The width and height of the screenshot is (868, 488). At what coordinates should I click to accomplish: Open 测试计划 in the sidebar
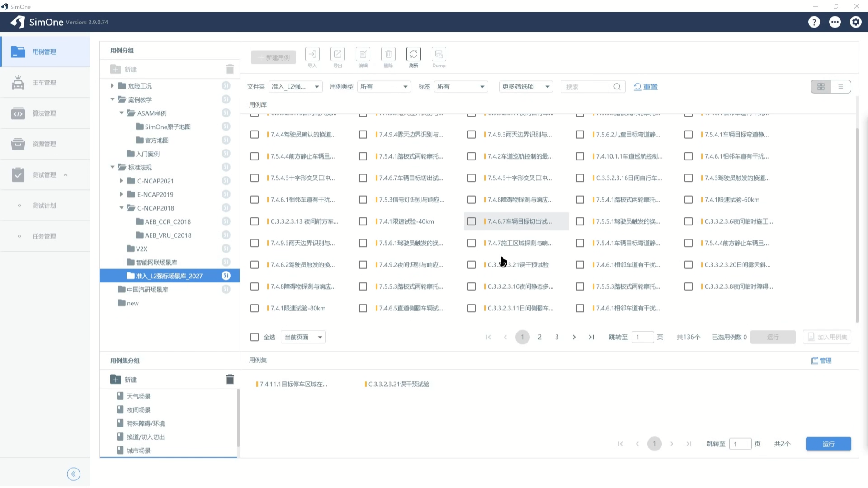(45, 206)
